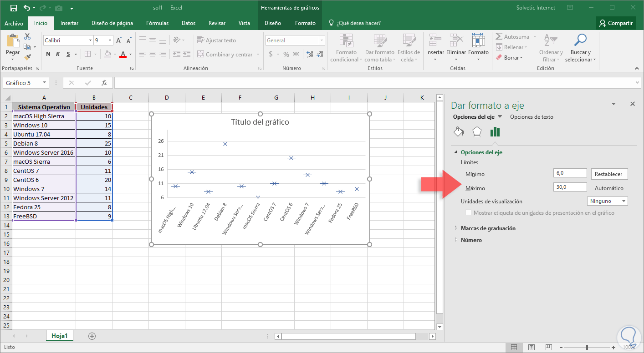Toggle bold N formatting button
This screenshot has height=353, width=644.
click(x=48, y=55)
